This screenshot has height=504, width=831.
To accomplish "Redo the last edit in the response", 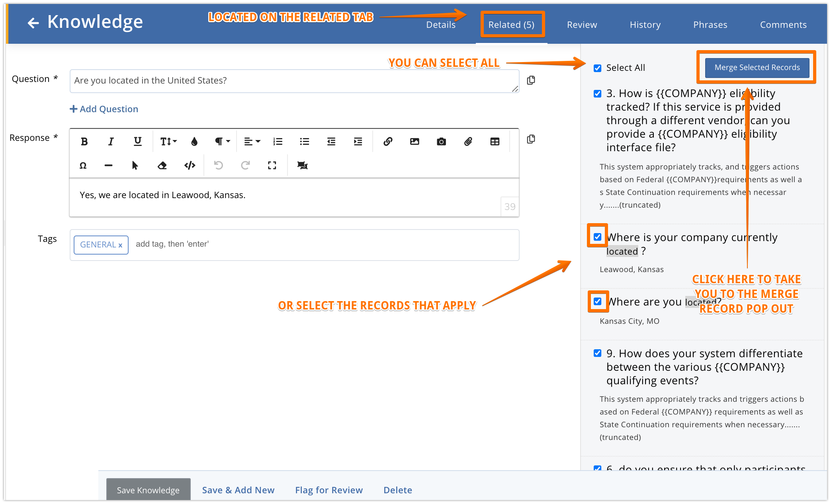I will [245, 165].
